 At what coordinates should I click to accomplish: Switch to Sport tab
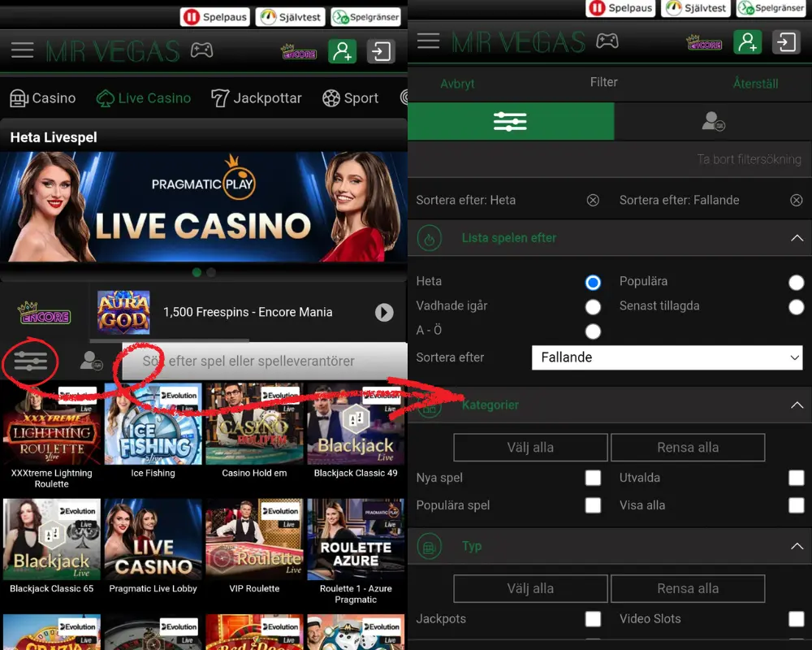click(350, 98)
